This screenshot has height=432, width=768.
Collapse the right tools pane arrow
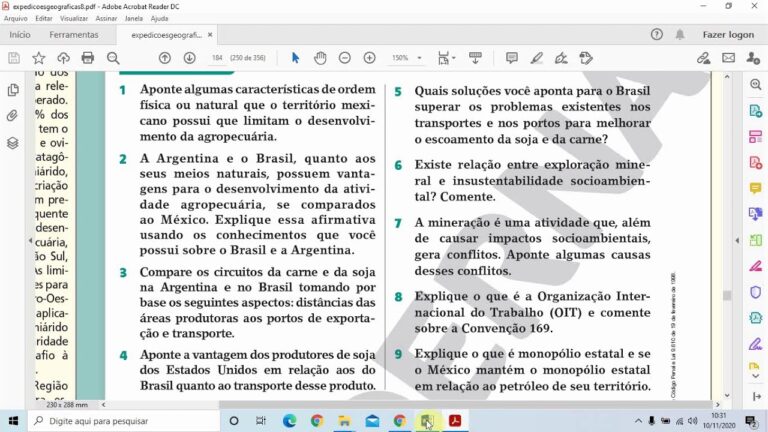click(x=737, y=240)
